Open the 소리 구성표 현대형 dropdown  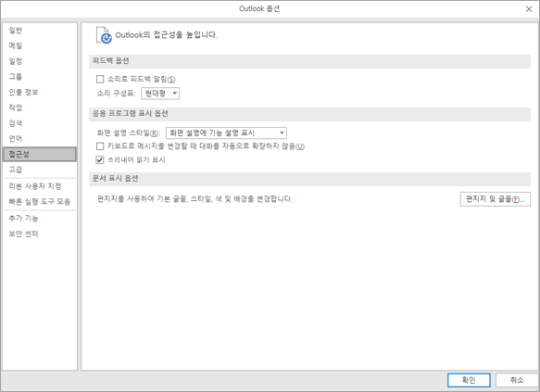(160, 94)
